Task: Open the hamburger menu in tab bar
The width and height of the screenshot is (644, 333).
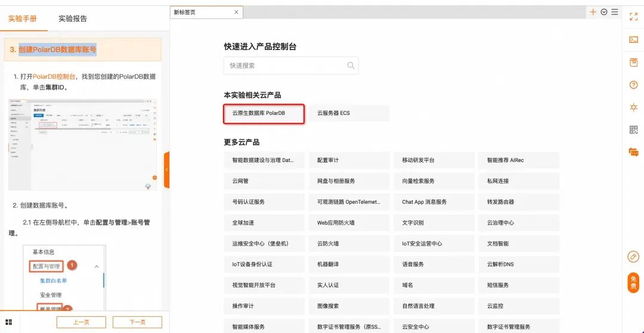Action: [614, 12]
